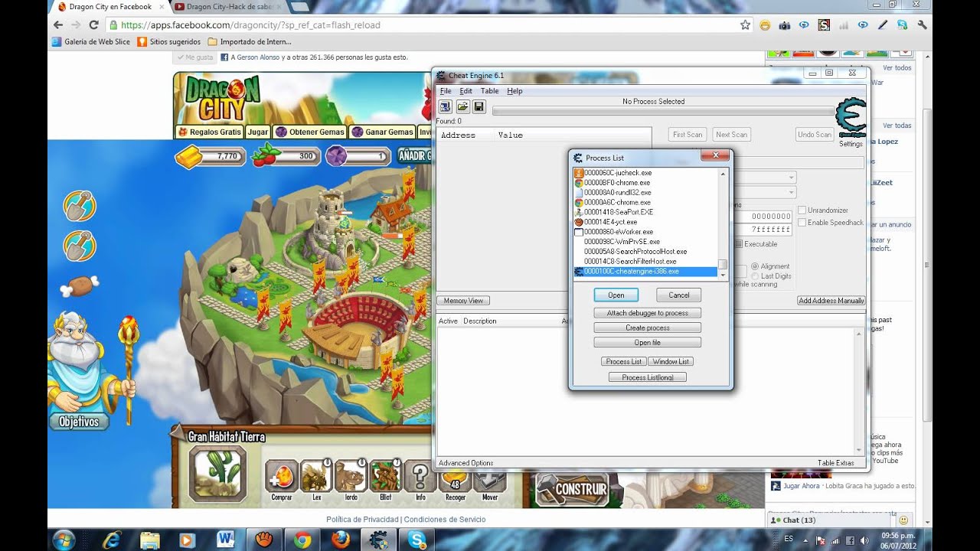Viewport: 980px width, 551px height.
Task: Select the Elliot dragon icon
Action: click(x=386, y=476)
